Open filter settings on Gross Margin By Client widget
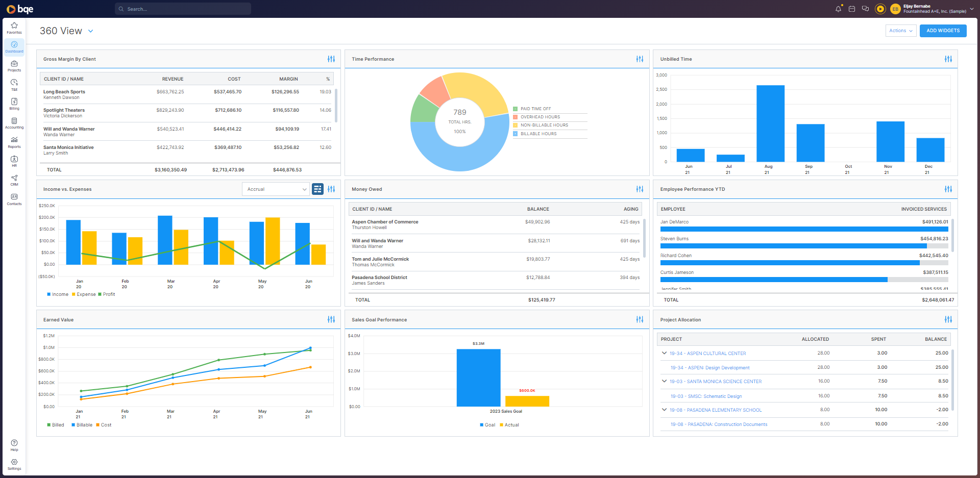The height and width of the screenshot is (478, 980). pos(331,59)
